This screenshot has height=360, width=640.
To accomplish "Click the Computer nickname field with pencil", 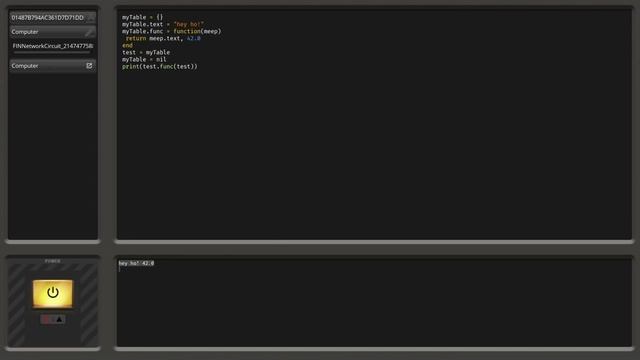I will coord(52,32).
